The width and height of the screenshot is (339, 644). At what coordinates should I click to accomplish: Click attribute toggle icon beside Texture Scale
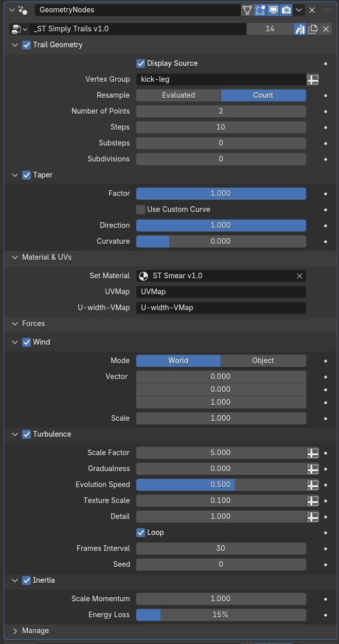313,500
